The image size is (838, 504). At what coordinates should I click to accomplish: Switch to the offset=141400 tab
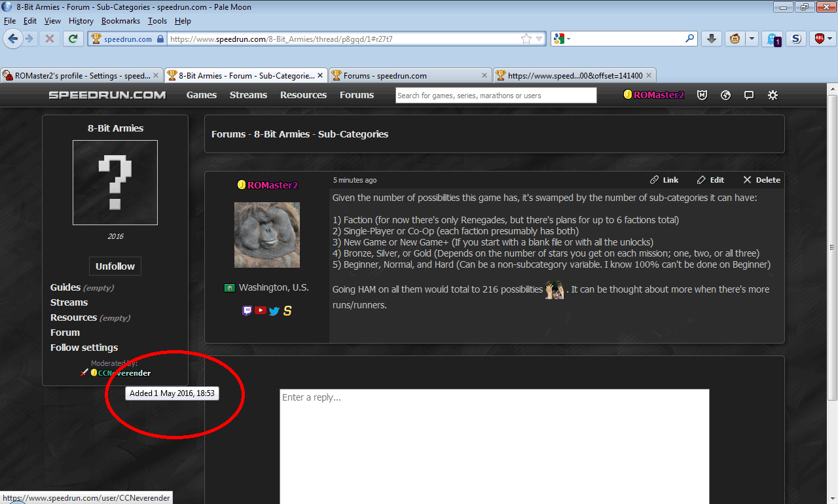click(574, 75)
